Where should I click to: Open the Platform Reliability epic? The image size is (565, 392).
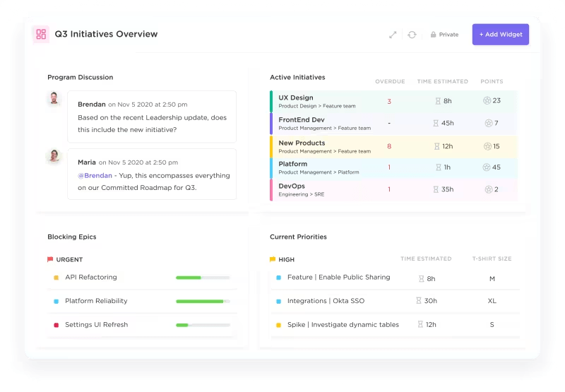(96, 301)
